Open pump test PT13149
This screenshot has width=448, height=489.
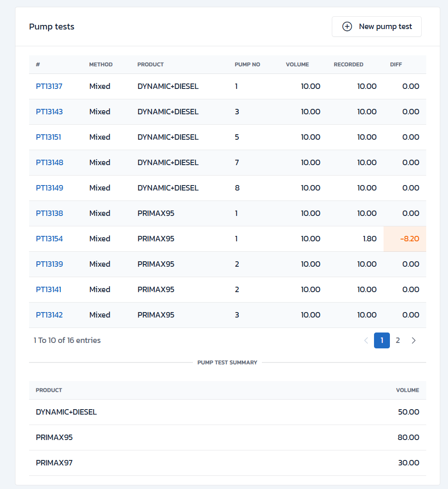49,188
